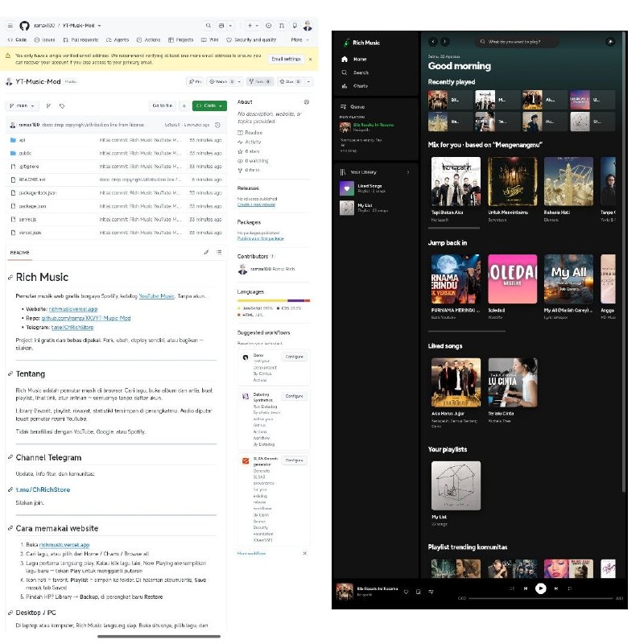Open the GitHub hamburger navigation menu
The width and height of the screenshot is (644, 644).
tap(10, 26)
